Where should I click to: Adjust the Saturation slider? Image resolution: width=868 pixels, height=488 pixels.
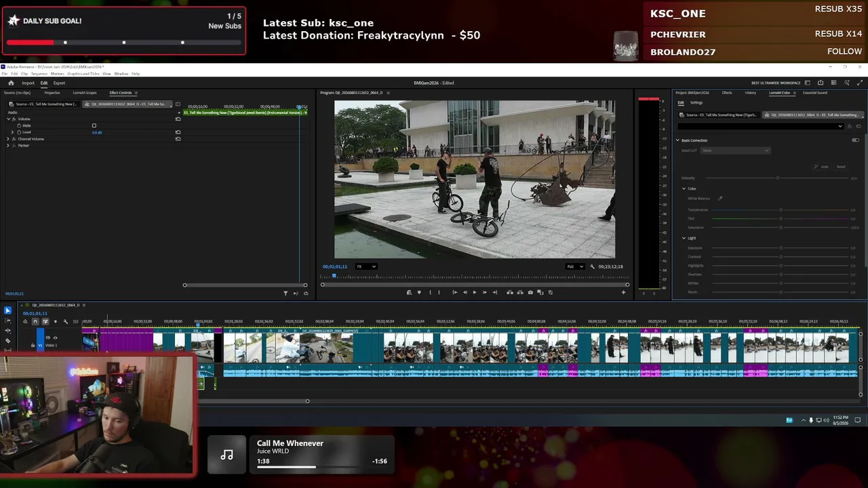(780, 227)
